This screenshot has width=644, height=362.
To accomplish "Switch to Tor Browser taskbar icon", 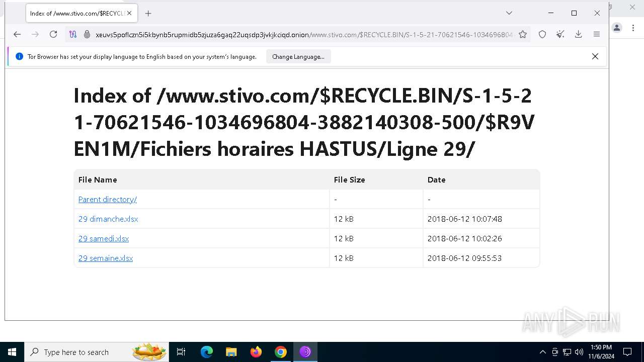I will (305, 352).
